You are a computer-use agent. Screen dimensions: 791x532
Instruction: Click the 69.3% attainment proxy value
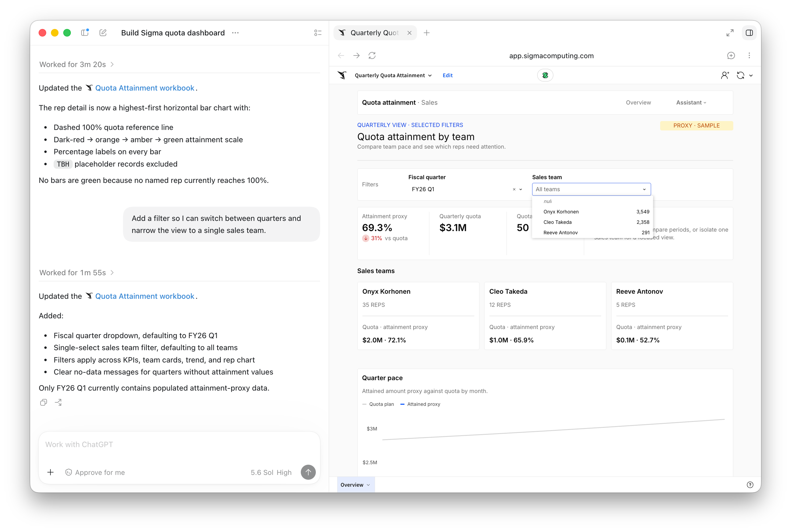coord(377,228)
